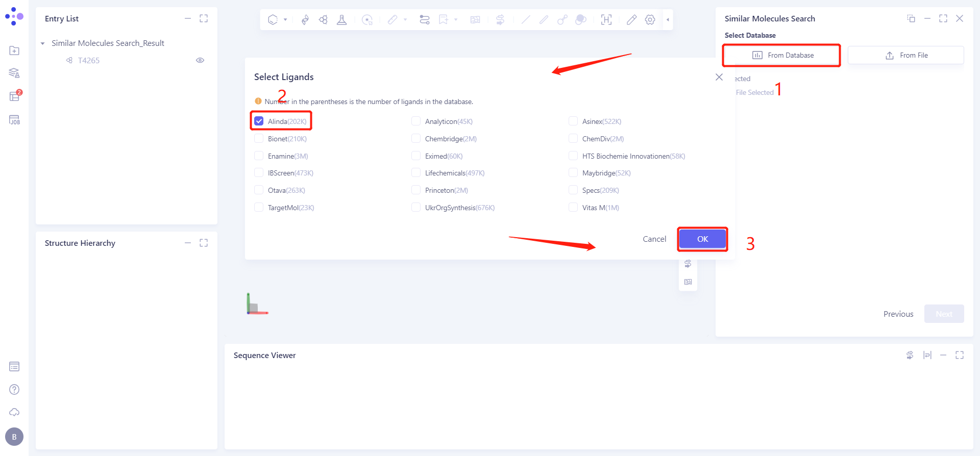Click the pencil edit tool in toolbar
The width and height of the screenshot is (980, 456).
tap(631, 20)
